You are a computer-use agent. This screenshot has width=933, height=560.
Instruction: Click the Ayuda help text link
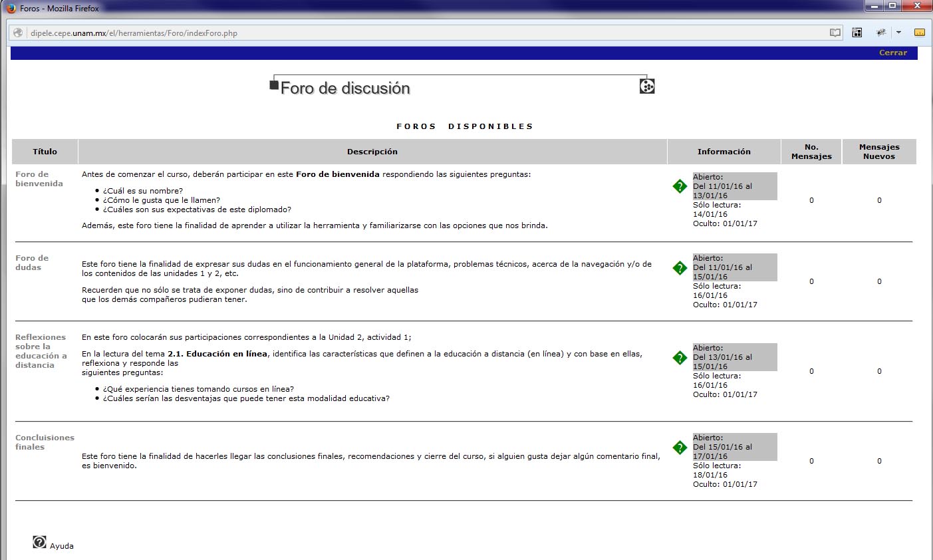click(x=62, y=546)
